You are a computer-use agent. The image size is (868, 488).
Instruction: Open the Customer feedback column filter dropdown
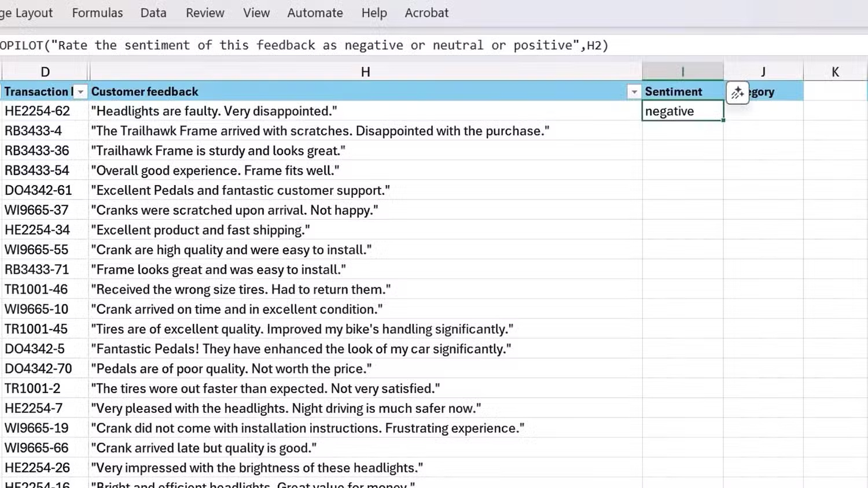634,91
